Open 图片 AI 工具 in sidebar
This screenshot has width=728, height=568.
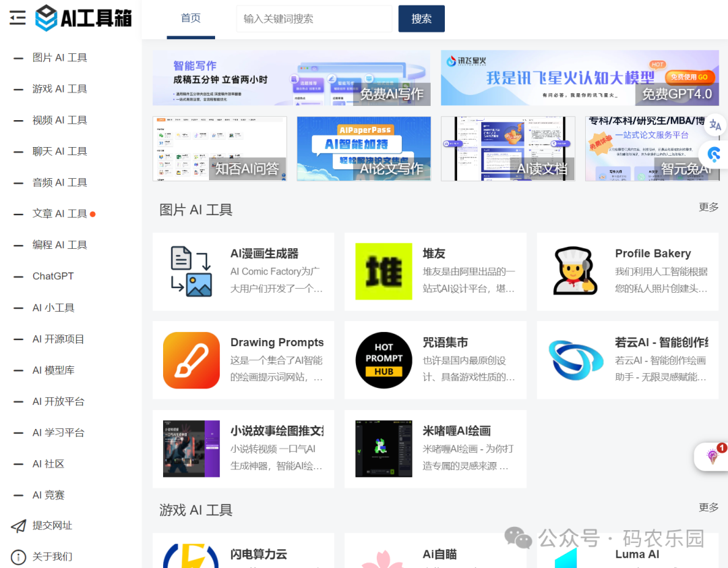[x=59, y=57]
